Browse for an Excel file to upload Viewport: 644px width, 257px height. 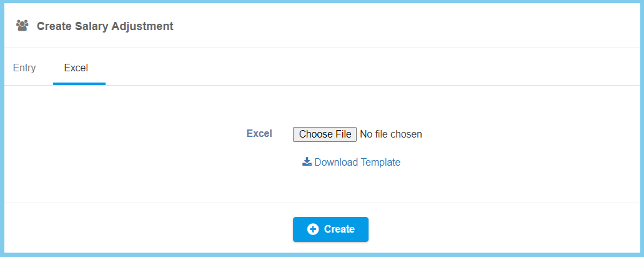325,134
